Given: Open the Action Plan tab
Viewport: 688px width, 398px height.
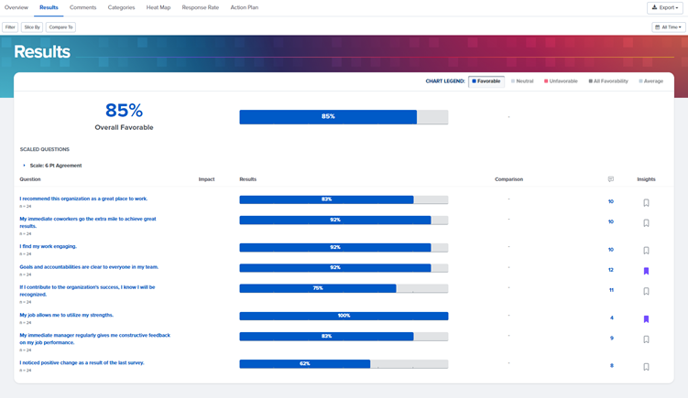Looking at the screenshot, I should click(x=244, y=7).
